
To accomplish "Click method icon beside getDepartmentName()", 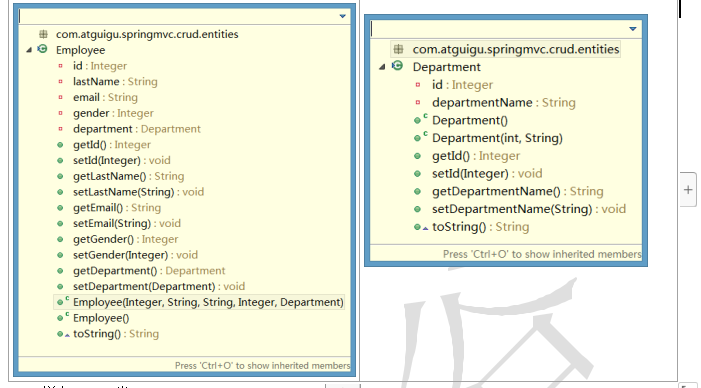I will click(418, 191).
